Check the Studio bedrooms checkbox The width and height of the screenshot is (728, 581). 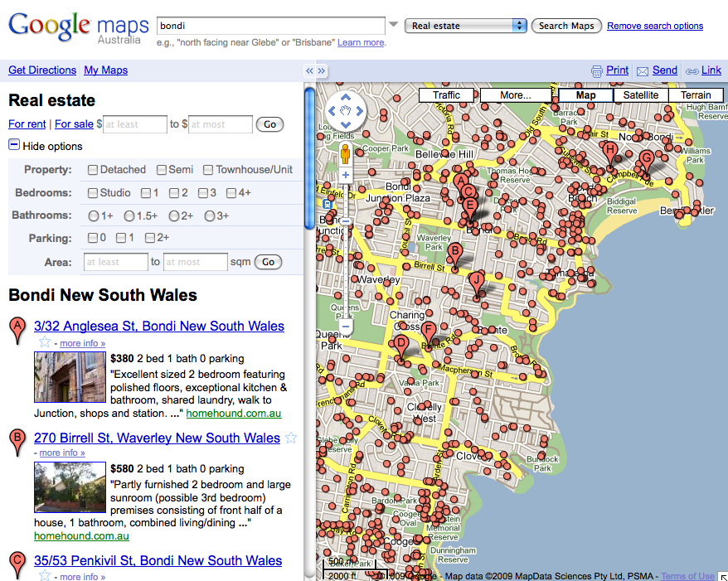(93, 193)
